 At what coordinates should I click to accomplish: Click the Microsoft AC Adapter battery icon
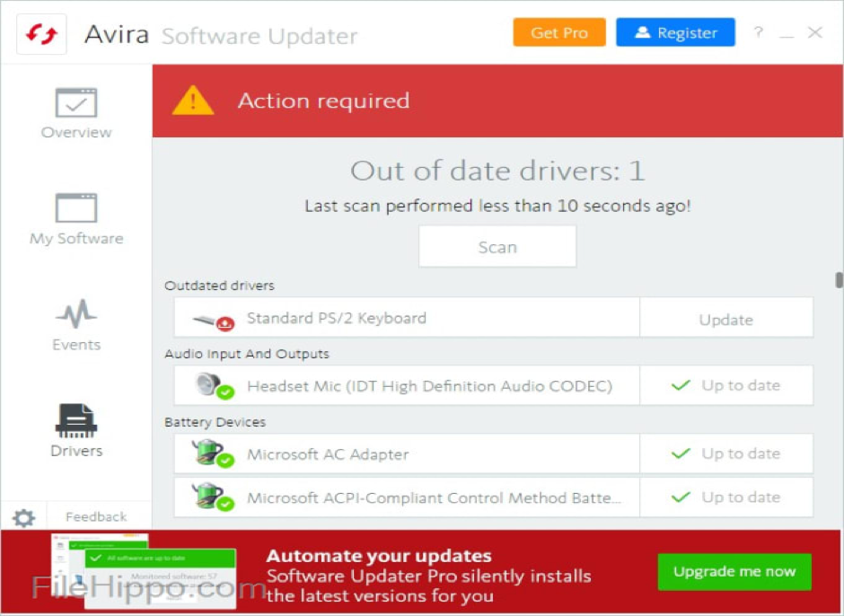(214, 454)
